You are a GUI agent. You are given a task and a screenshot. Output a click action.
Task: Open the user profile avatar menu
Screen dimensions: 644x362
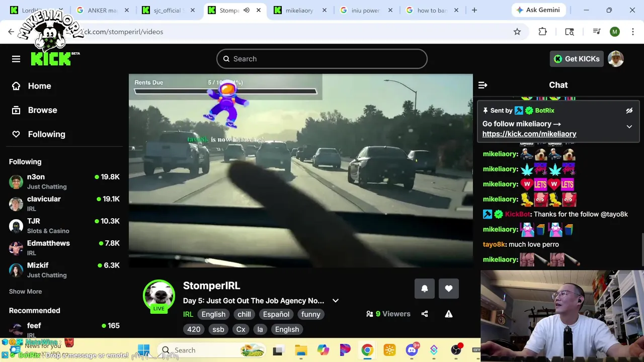[616, 59]
